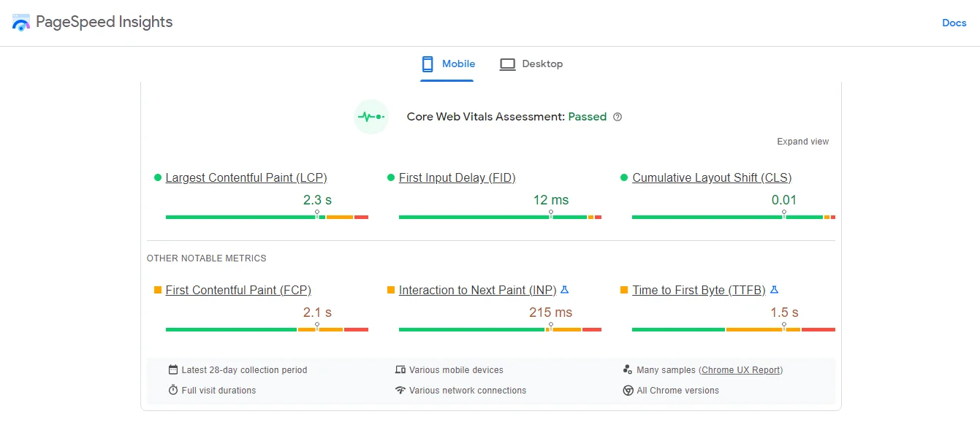Click Full visit durations text
The width and height of the screenshot is (980, 422).
click(219, 391)
